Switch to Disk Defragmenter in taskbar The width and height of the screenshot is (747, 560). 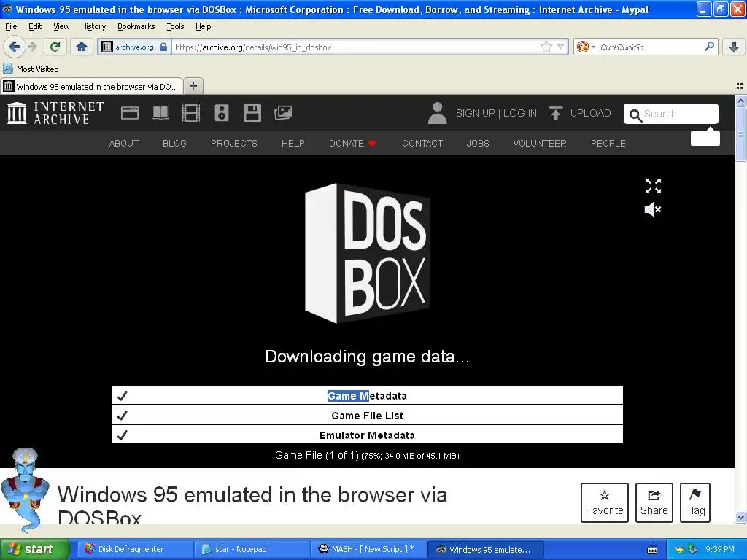coord(135,549)
